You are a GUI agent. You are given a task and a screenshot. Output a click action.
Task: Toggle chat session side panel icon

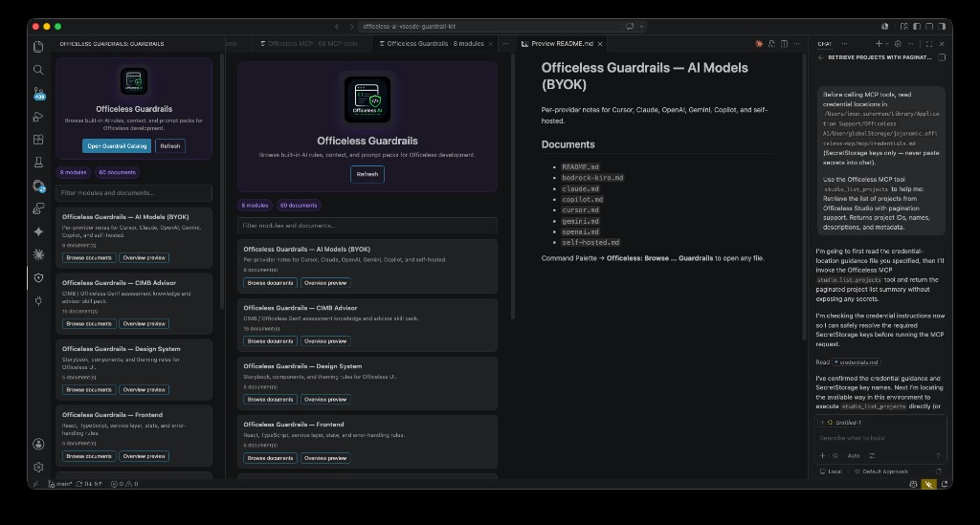942,57
